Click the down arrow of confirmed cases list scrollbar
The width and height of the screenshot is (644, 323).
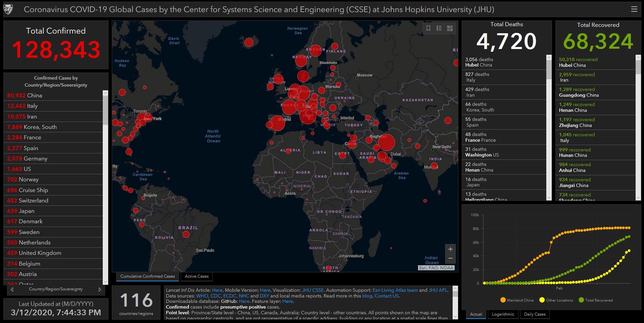[105, 282]
